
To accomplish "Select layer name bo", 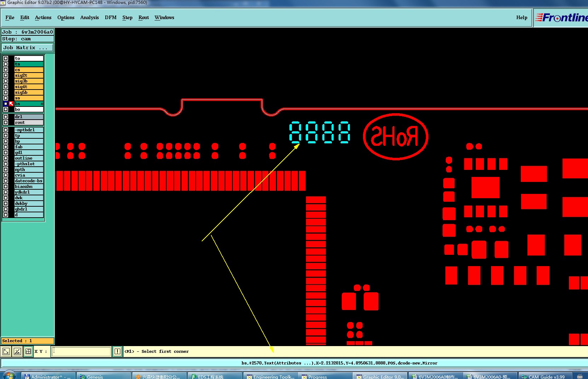I will click(x=29, y=109).
